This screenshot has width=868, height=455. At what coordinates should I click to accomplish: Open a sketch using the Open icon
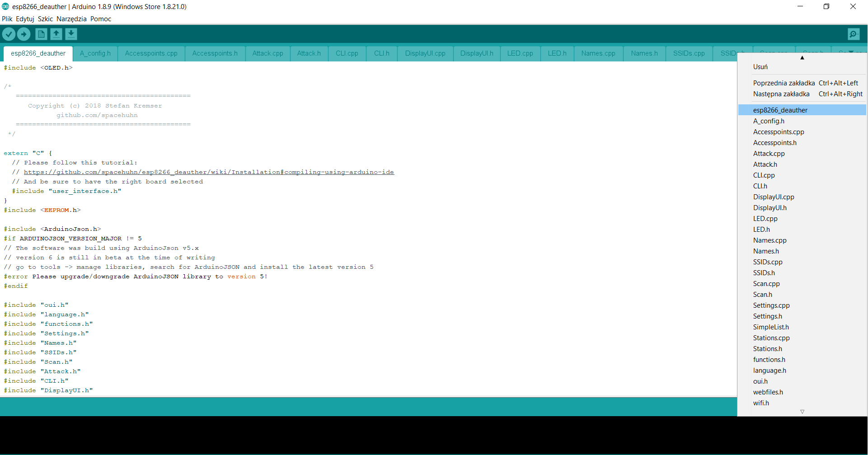point(56,34)
